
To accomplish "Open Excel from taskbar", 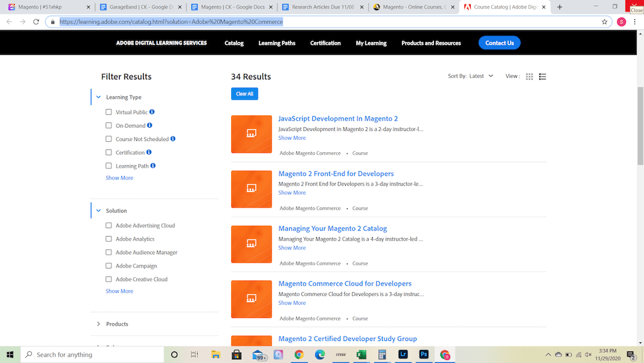I will [x=361, y=355].
